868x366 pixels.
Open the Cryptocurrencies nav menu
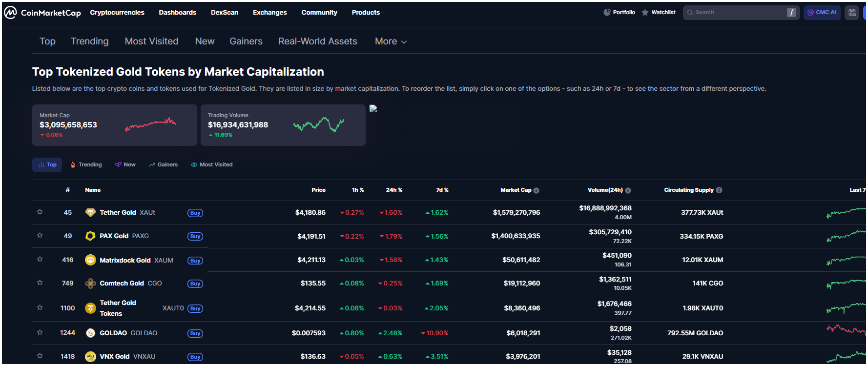coord(117,13)
